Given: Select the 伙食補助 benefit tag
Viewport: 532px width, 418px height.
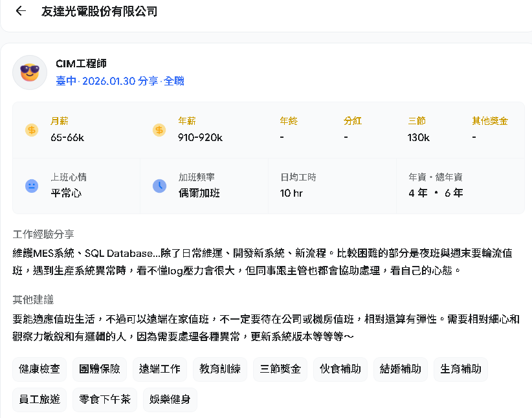Looking at the screenshot, I should point(340,369).
